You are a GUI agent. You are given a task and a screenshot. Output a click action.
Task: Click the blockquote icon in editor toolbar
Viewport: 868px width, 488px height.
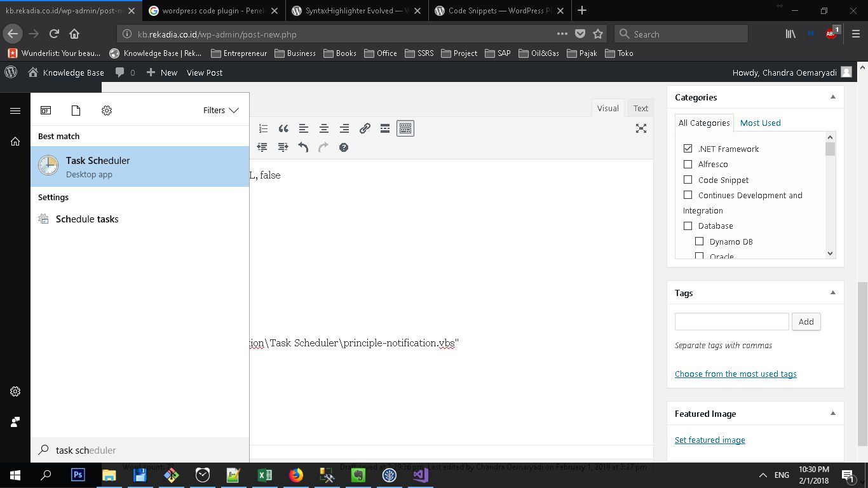tap(283, 128)
